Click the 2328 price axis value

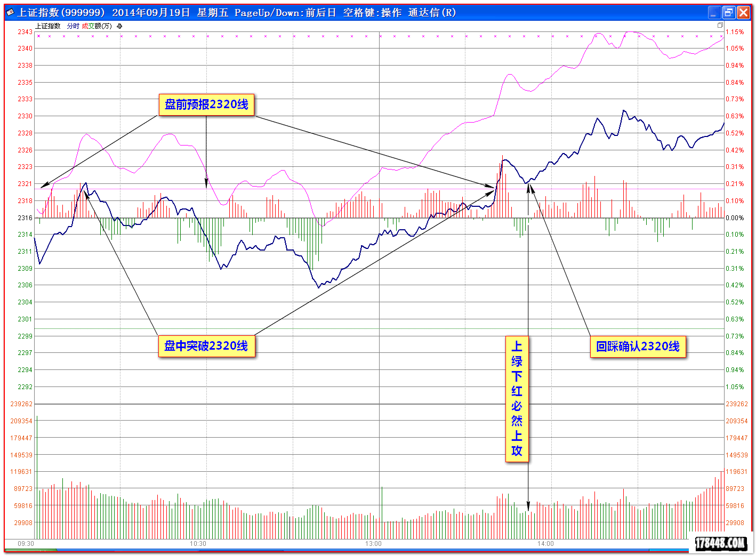click(25, 133)
